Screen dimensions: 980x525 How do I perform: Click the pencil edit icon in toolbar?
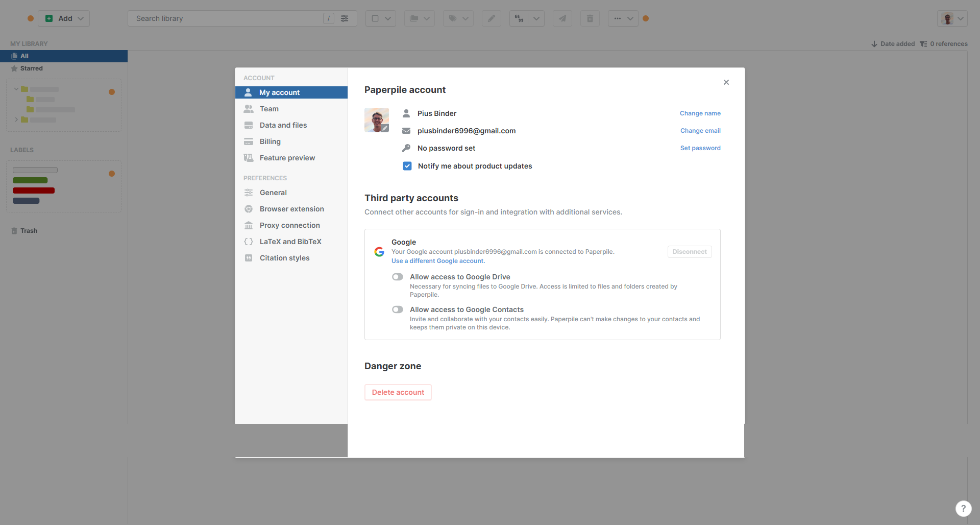pos(491,18)
